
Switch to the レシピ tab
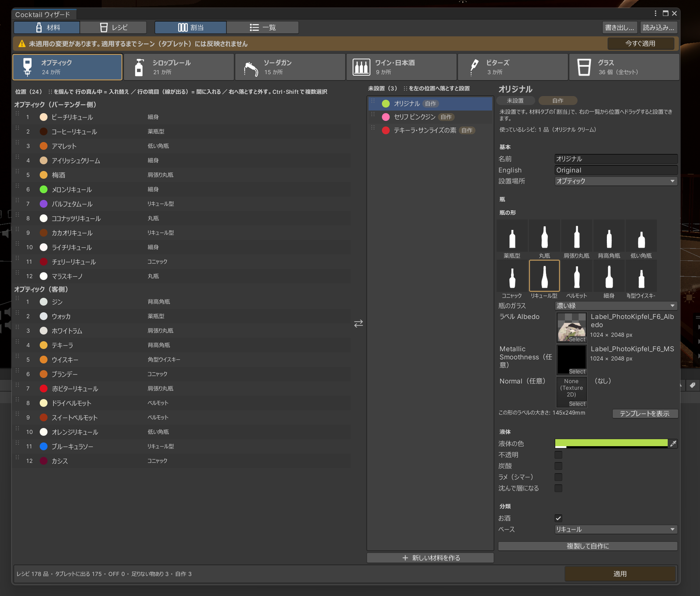(113, 28)
